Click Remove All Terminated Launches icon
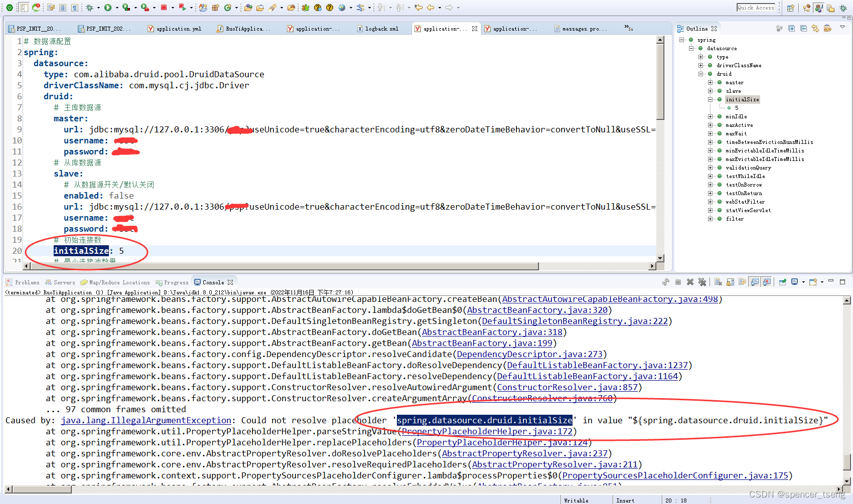853x504 pixels. pyautogui.click(x=702, y=282)
